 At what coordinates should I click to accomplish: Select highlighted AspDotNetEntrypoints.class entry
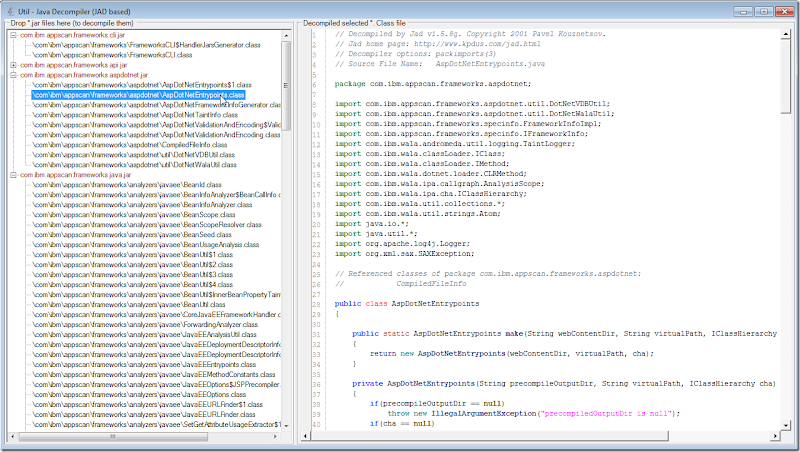(138, 95)
